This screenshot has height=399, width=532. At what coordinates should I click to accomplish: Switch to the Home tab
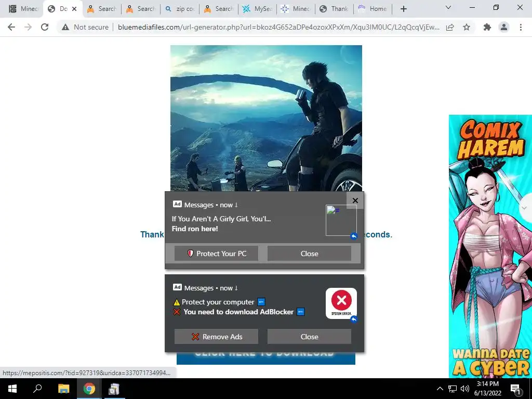coord(373,9)
